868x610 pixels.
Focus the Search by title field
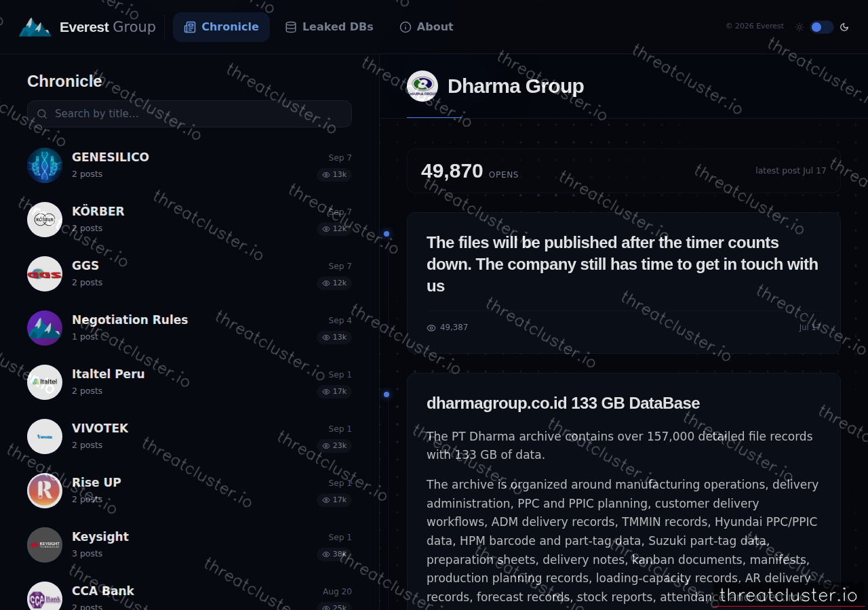pyautogui.click(x=189, y=114)
